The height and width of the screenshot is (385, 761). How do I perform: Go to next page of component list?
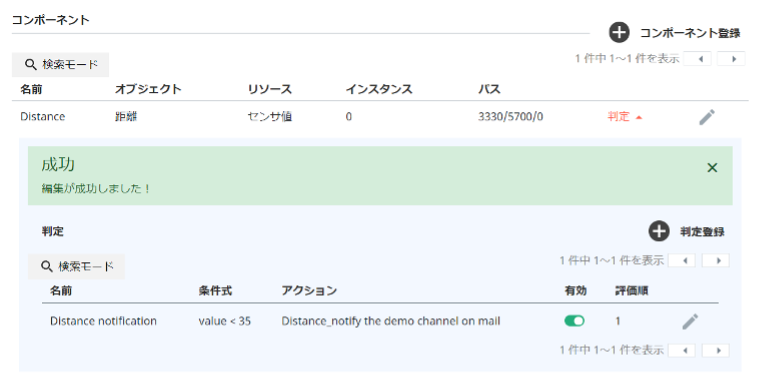point(731,59)
